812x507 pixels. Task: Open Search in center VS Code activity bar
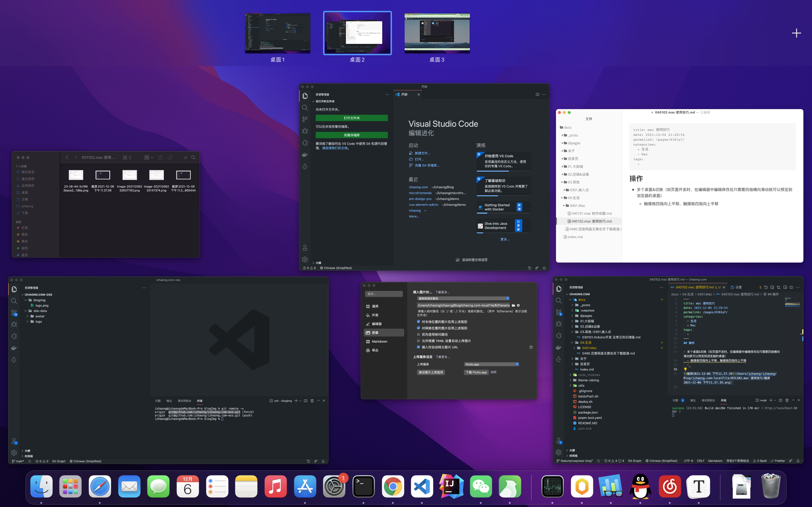(305, 108)
